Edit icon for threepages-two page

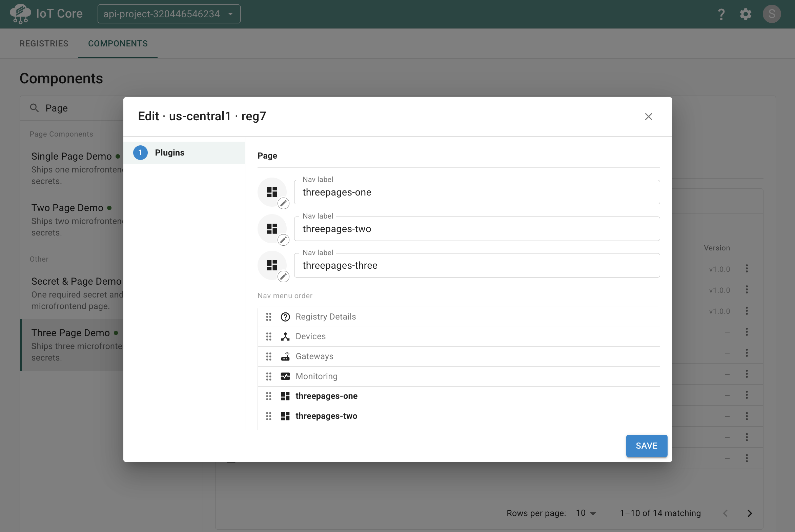tap(283, 240)
